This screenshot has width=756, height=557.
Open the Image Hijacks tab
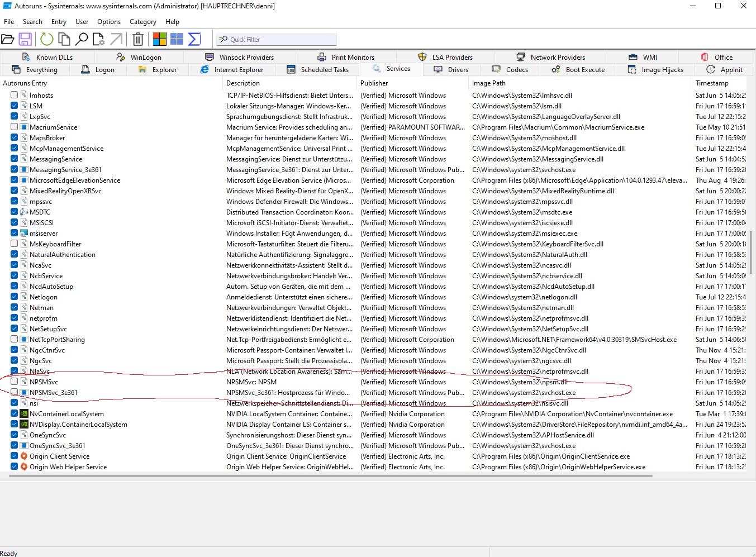click(x=655, y=70)
